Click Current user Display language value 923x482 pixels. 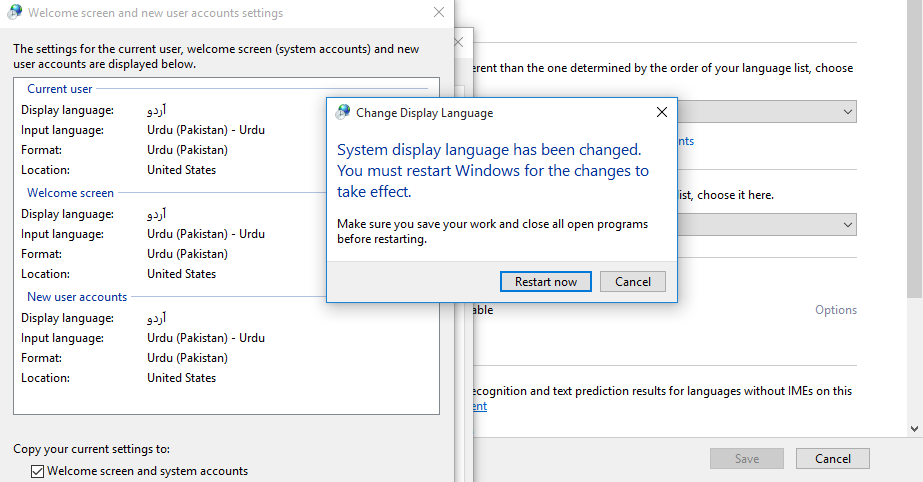tap(157, 110)
